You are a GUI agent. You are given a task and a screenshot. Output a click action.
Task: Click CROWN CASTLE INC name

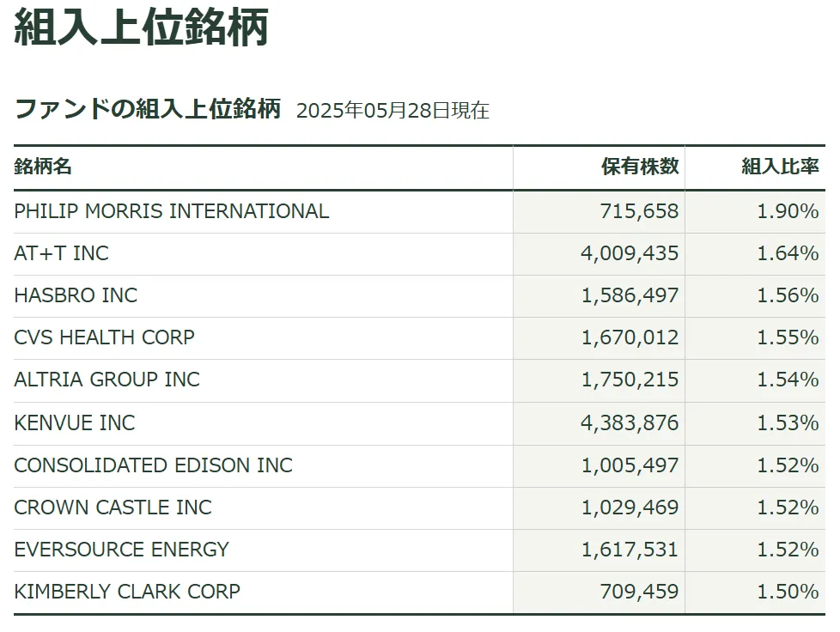click(x=113, y=507)
